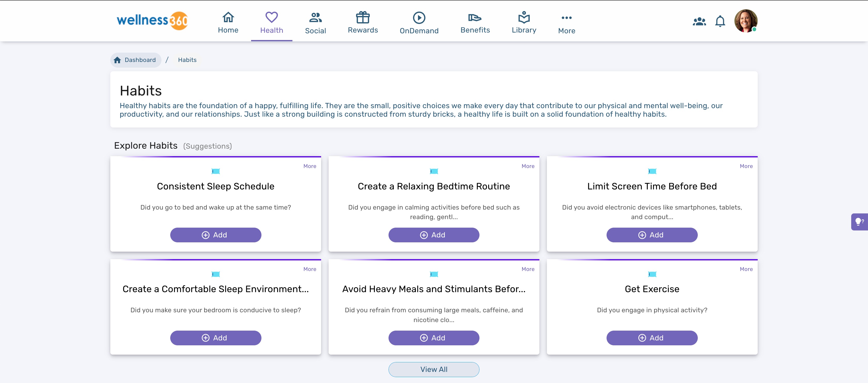868x383 pixels.
Task: Click the Create a Comfortable Sleep Environment title
Action: 216,289
